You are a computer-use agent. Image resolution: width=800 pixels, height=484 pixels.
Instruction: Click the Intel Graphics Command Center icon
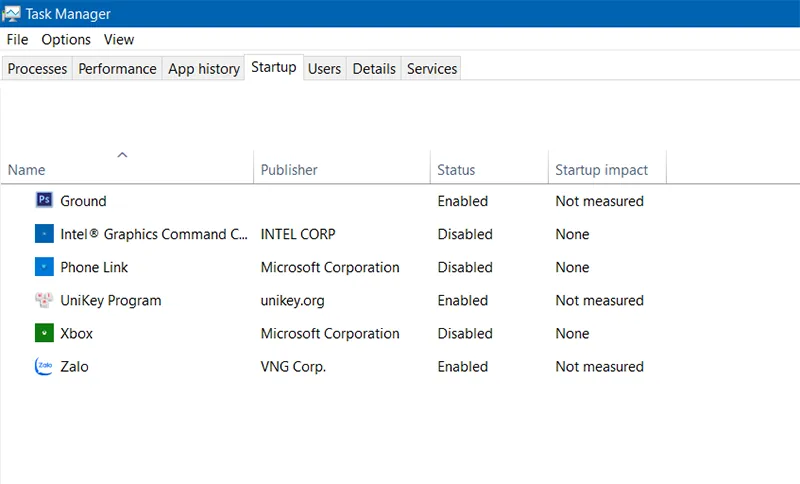(x=44, y=234)
